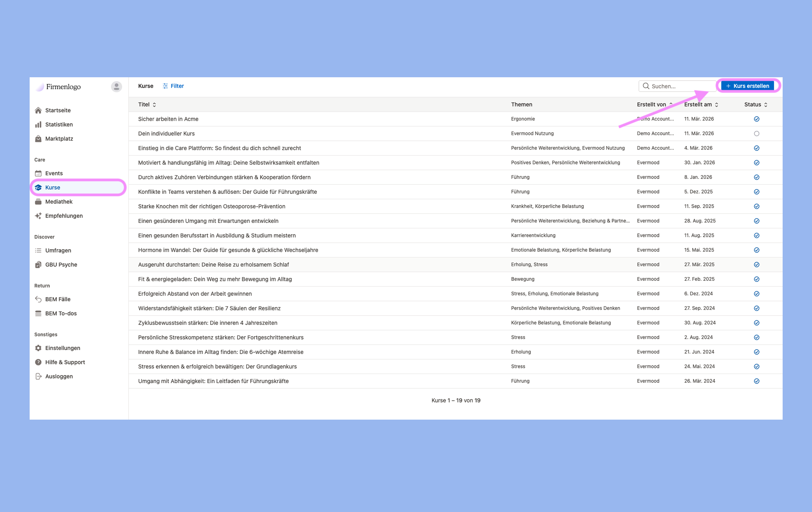Open Empfehlungen sparkle icon
The width and height of the screenshot is (812, 512).
(38, 216)
